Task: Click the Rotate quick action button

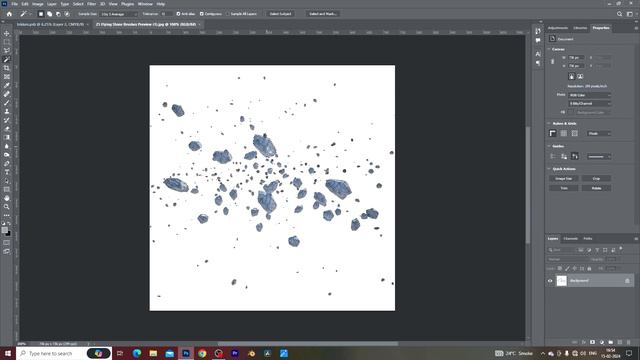Action: 596,188
